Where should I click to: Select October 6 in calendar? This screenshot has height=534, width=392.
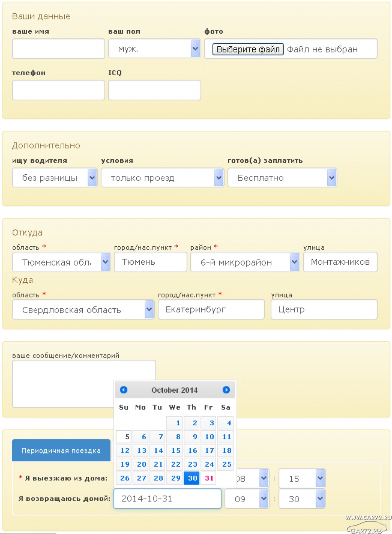[140, 437]
